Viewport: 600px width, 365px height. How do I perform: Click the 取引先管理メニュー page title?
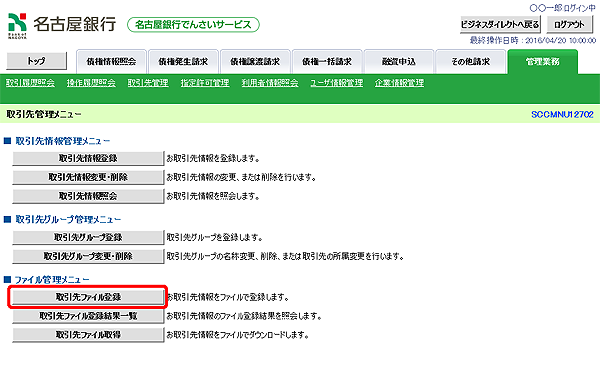click(x=44, y=114)
